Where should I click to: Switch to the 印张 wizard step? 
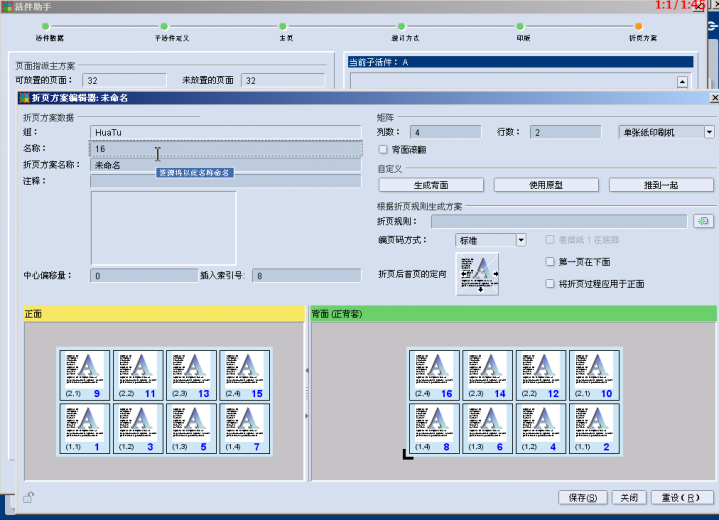[x=522, y=27]
